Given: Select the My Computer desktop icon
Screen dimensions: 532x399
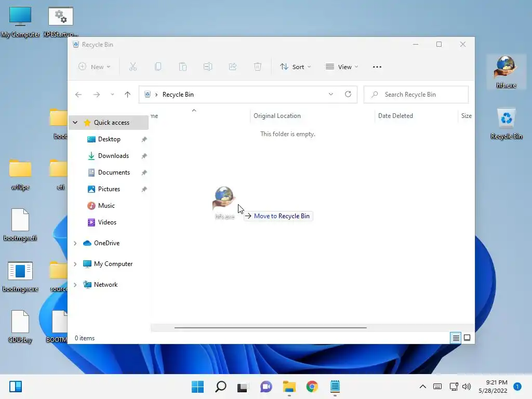Looking at the screenshot, I should click(20, 22).
